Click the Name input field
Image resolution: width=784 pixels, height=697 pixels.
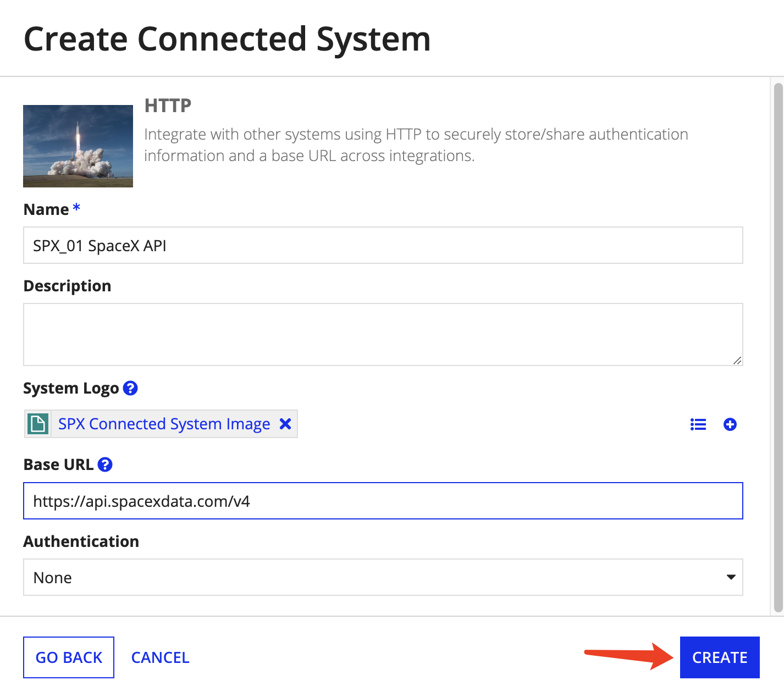click(383, 245)
